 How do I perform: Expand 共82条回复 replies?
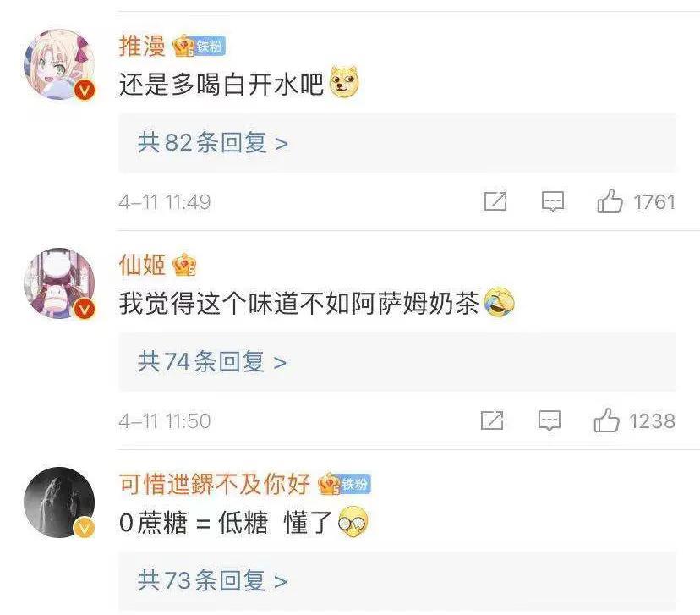click(x=213, y=142)
